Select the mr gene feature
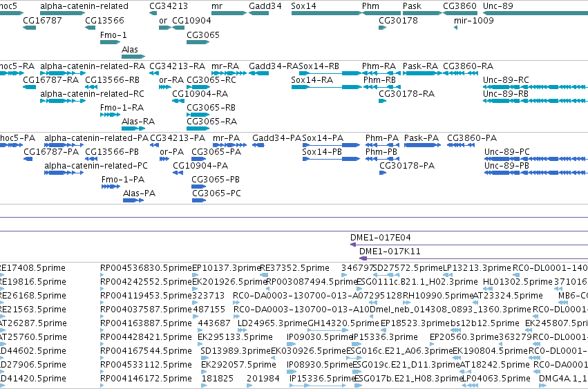This screenshot has height=389, width=588. click(229, 13)
